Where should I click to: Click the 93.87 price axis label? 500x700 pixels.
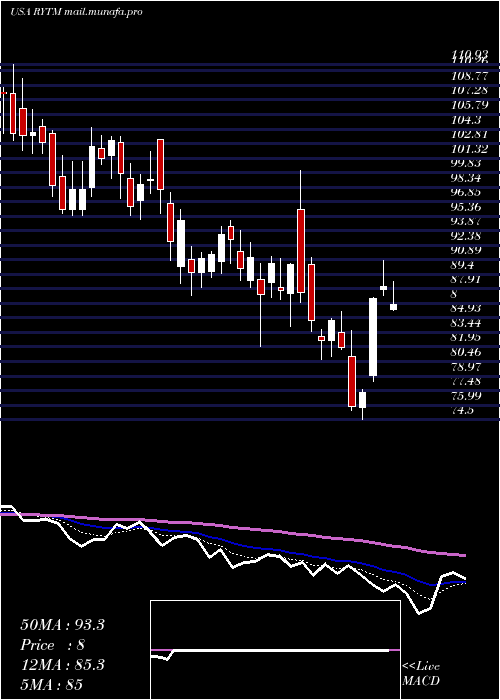point(468,221)
